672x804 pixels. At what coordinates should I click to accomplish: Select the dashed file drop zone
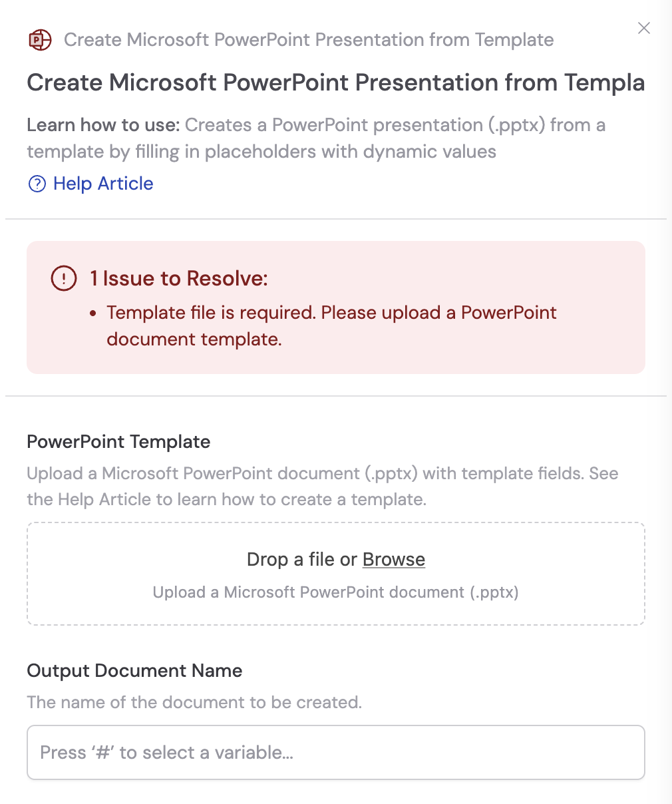click(335, 573)
